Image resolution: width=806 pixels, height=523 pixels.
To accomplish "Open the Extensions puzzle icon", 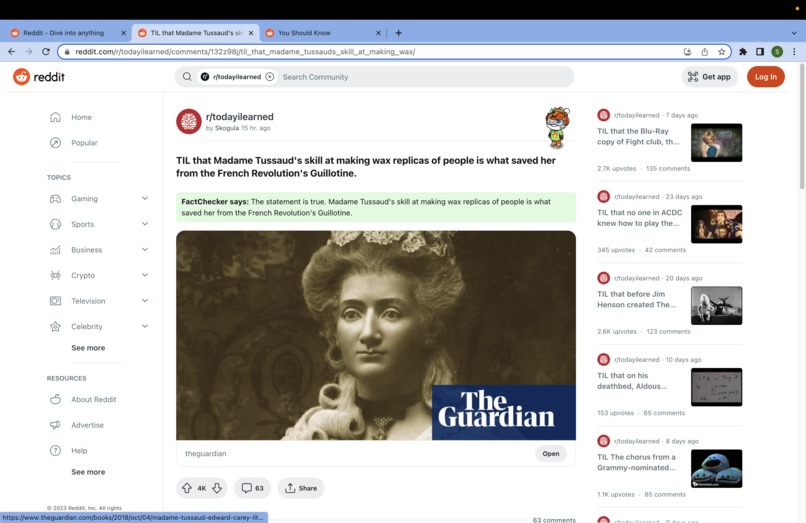I will [743, 51].
